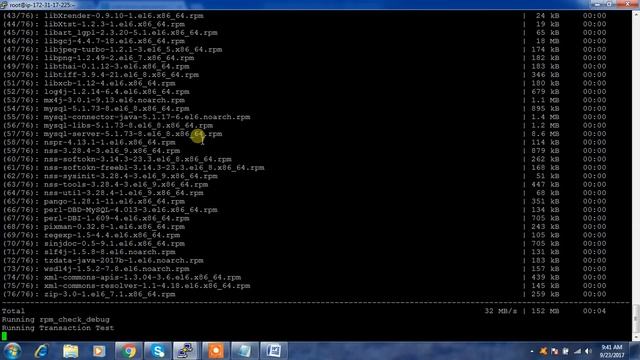This screenshot has width=640, height=360.
Task: Open the volume speaker tray icon
Action: (x=588, y=351)
